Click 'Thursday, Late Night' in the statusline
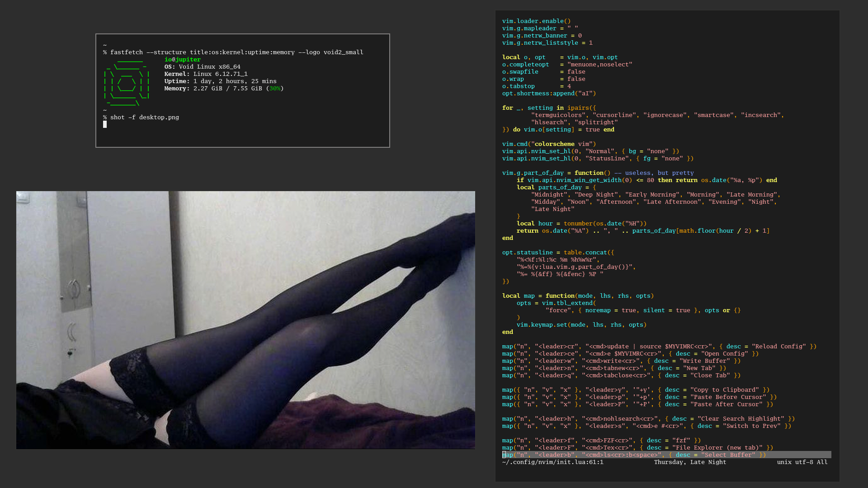The width and height of the screenshot is (868, 488). pos(690,462)
